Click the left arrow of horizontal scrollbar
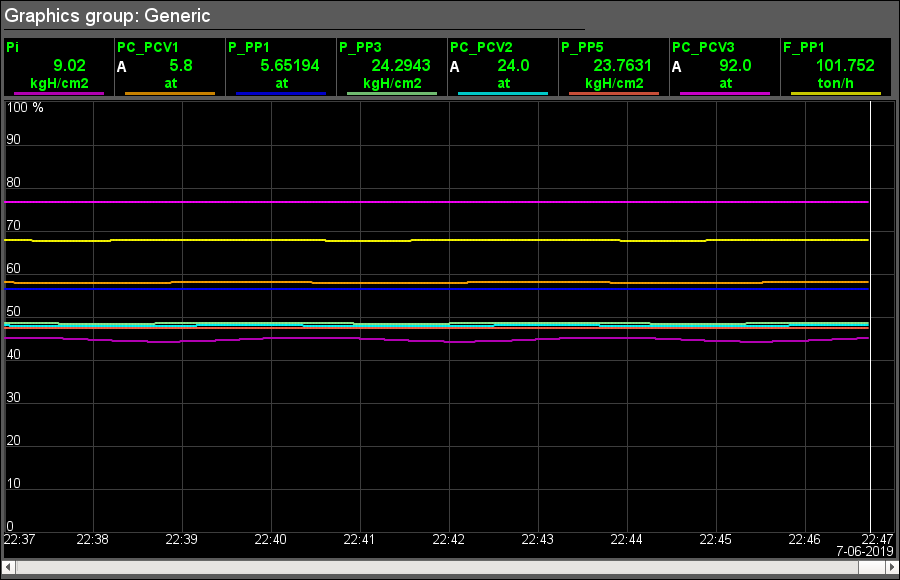Viewport: 900px width, 580px height. point(9,567)
